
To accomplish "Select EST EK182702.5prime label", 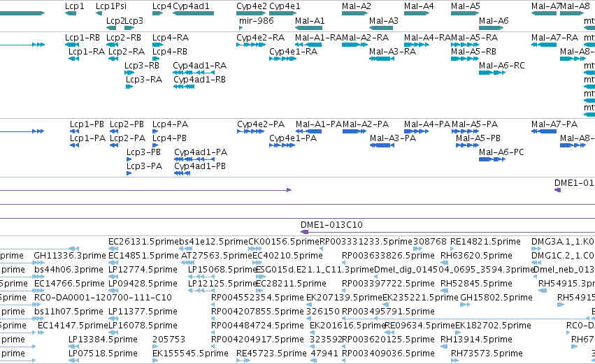I will coord(493,326).
